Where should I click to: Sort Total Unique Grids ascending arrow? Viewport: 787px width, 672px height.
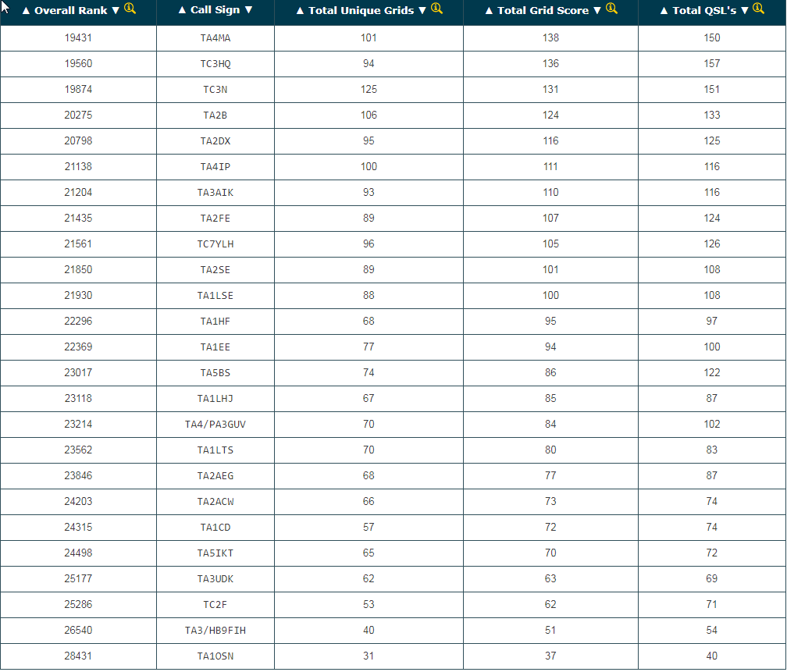click(x=300, y=11)
